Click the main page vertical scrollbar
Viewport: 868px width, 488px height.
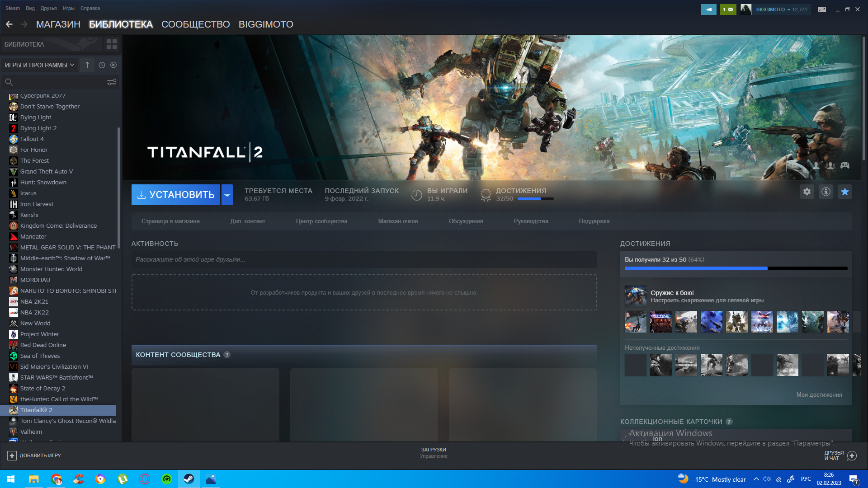pyautogui.click(x=864, y=99)
